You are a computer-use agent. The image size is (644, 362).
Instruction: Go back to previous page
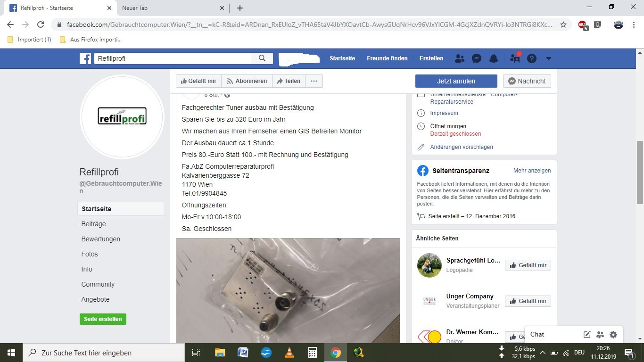[x=10, y=25]
